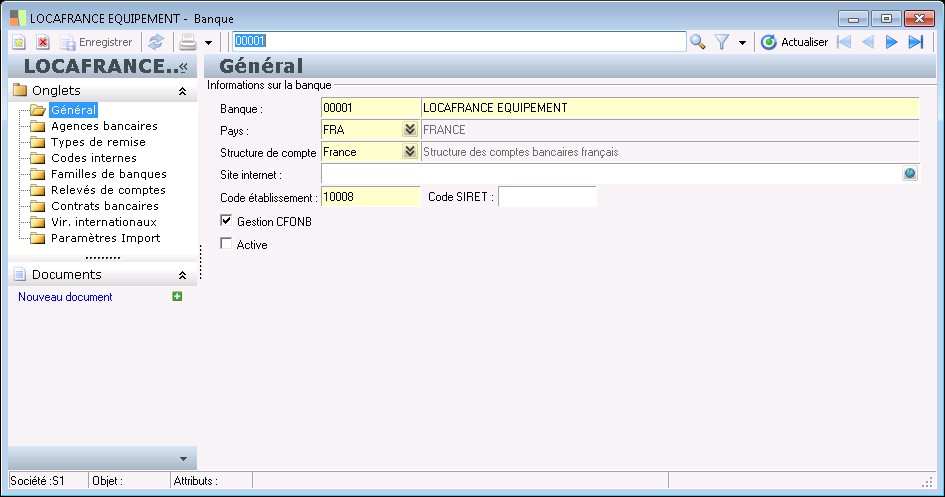Click the Actualiser button
The image size is (945, 497).
[794, 42]
